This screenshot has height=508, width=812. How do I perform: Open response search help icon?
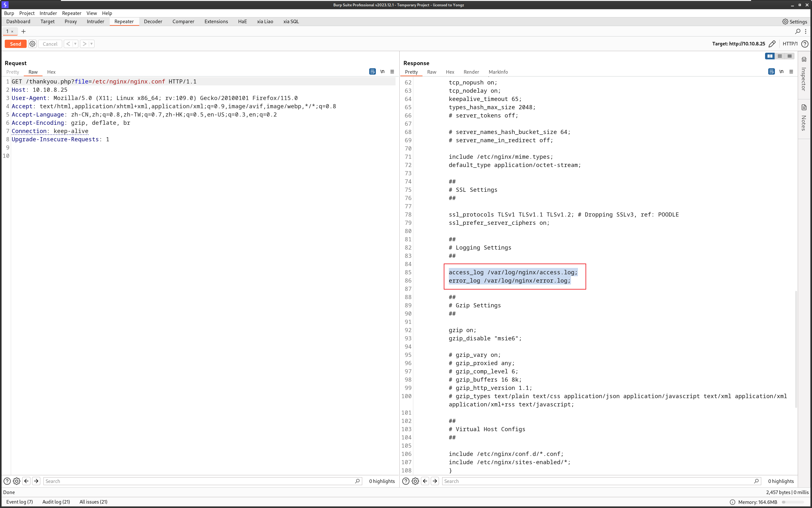[x=406, y=481]
